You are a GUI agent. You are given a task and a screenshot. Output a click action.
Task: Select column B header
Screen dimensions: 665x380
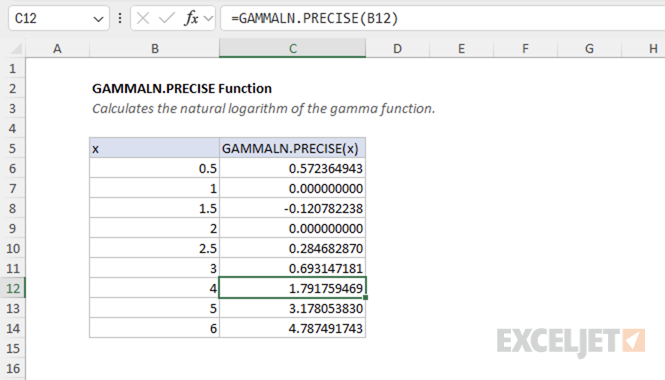coord(155,49)
